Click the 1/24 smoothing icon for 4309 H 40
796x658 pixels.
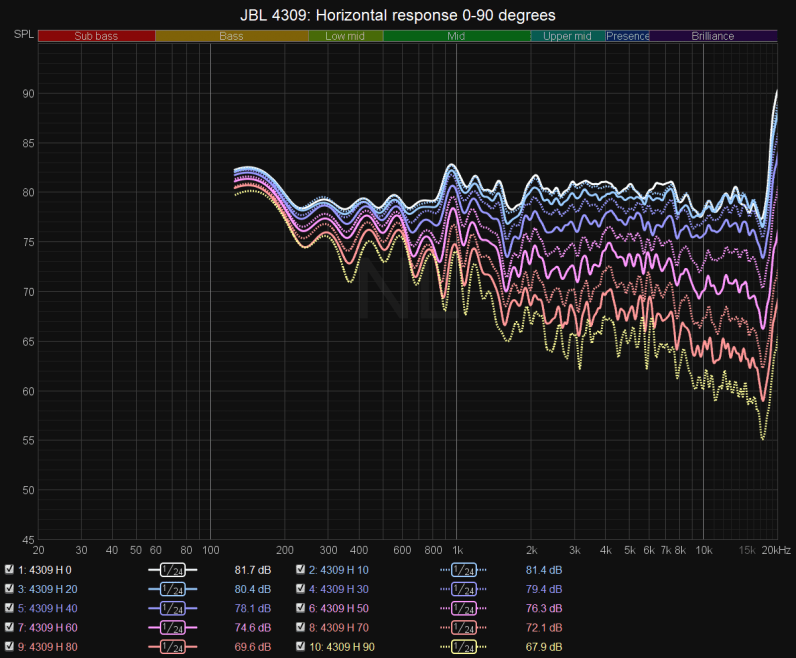pyautogui.click(x=172, y=608)
